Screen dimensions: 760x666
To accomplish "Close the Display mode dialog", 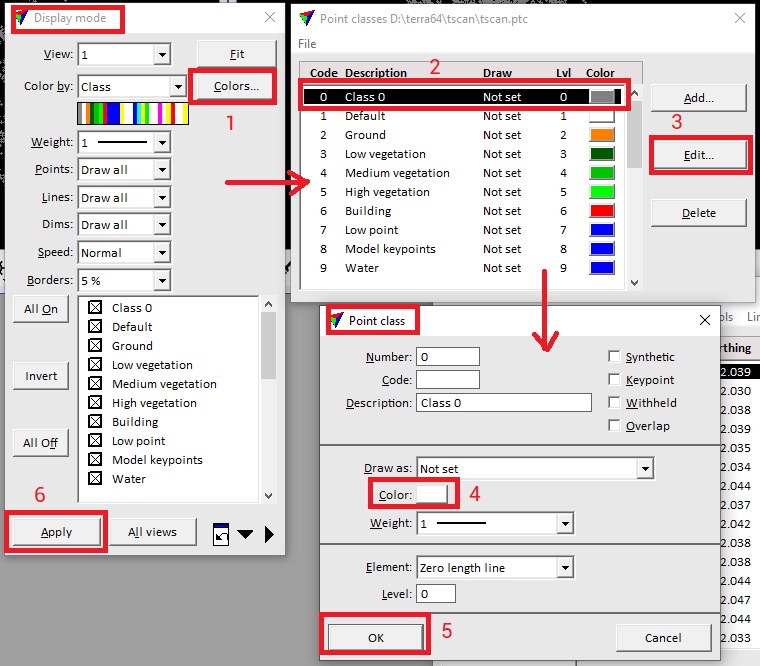I will [270, 17].
